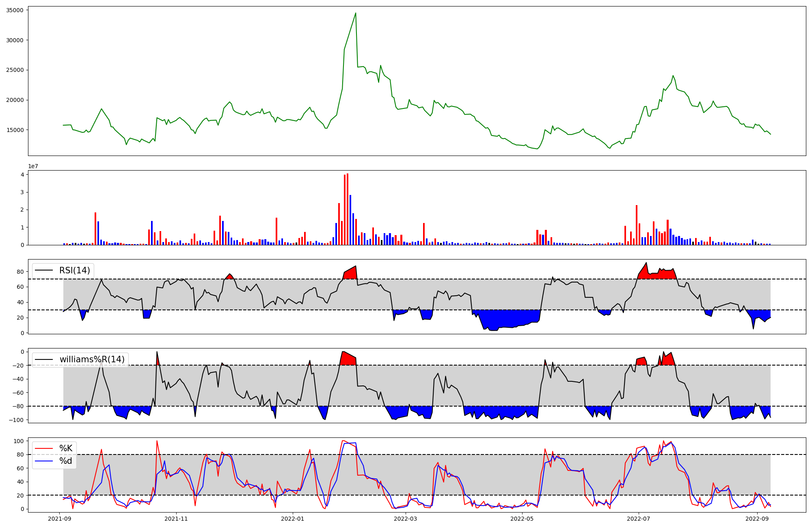Image resolution: width=812 pixels, height=528 pixels.
Task: Click the tallest blue volume bar
Action: click(x=350, y=220)
